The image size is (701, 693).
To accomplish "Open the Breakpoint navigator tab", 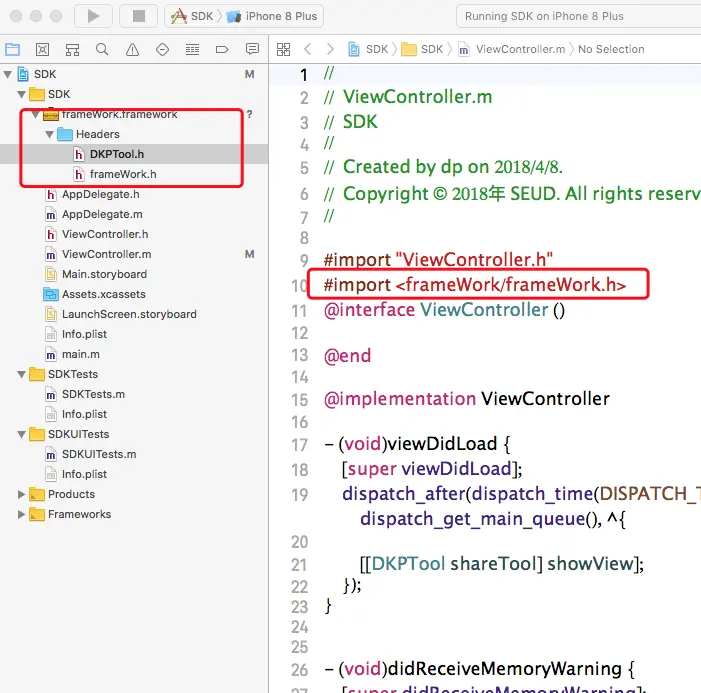I will (x=222, y=49).
